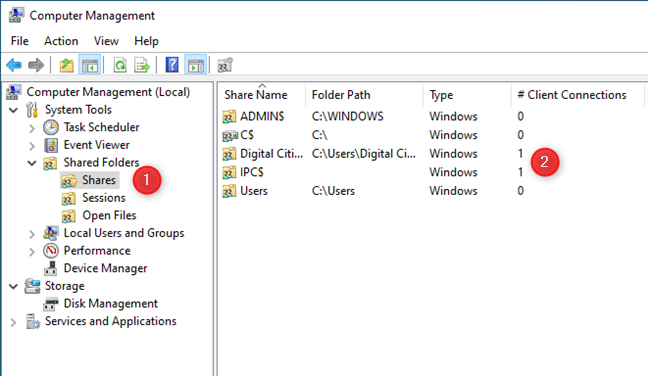This screenshot has height=376, width=648.
Task: Click the C:\Users folder path cell
Action: point(333,191)
